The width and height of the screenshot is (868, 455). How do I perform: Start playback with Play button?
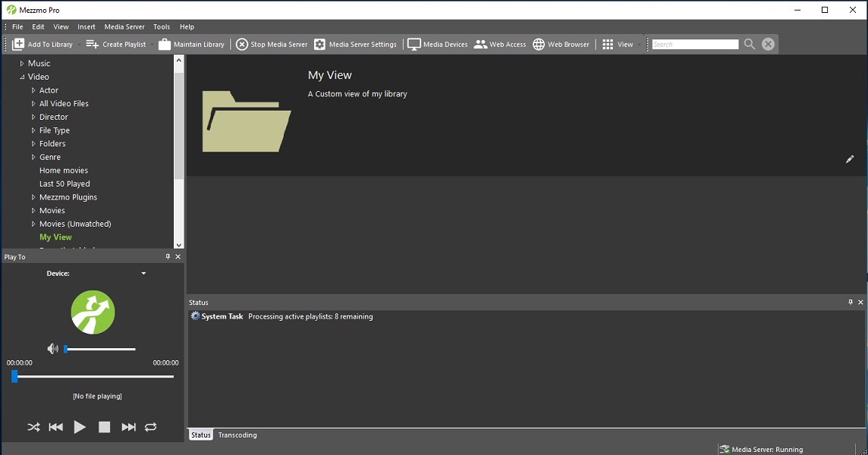[x=80, y=427]
